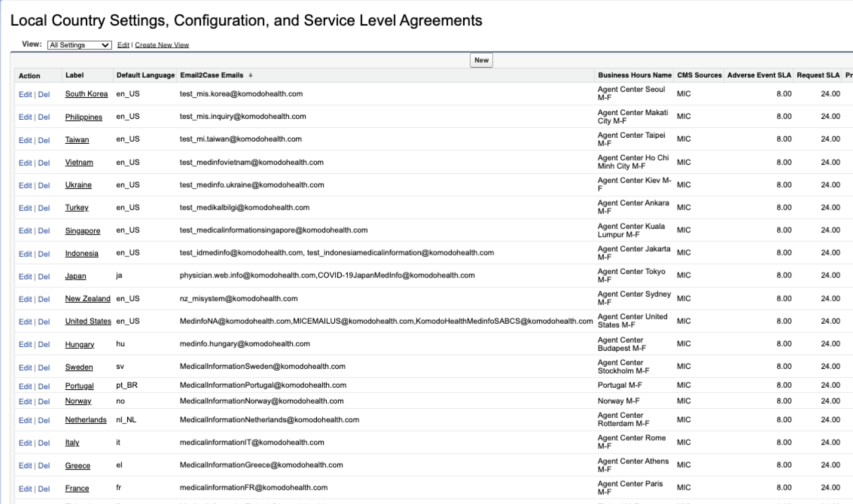Image resolution: width=853 pixels, height=504 pixels.
Task: Sort by Request SLA column header
Action: click(x=818, y=75)
